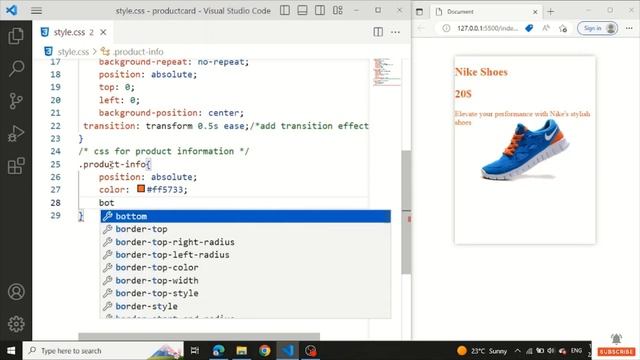Open browser Settings and more menu

(x=629, y=28)
